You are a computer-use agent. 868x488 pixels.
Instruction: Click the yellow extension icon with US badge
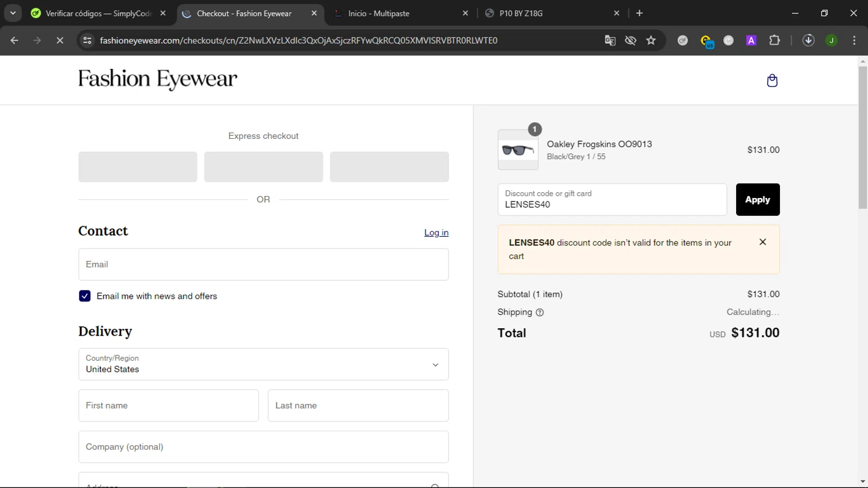tap(707, 41)
